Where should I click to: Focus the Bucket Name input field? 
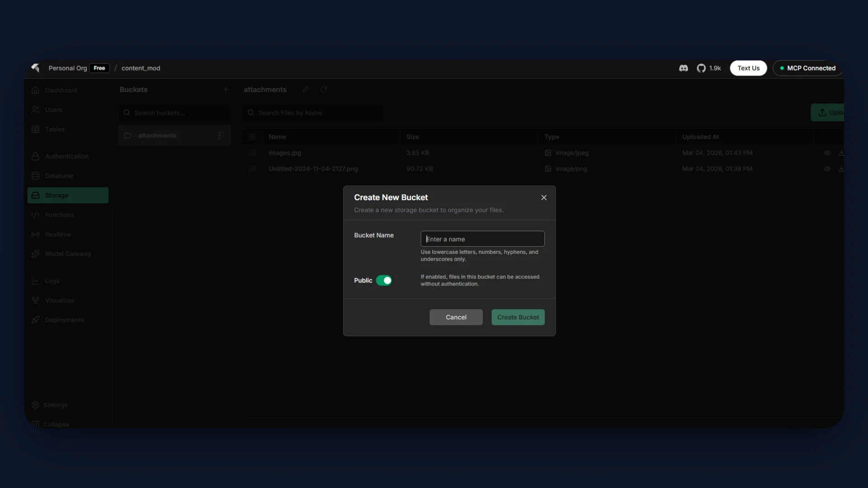tap(482, 239)
